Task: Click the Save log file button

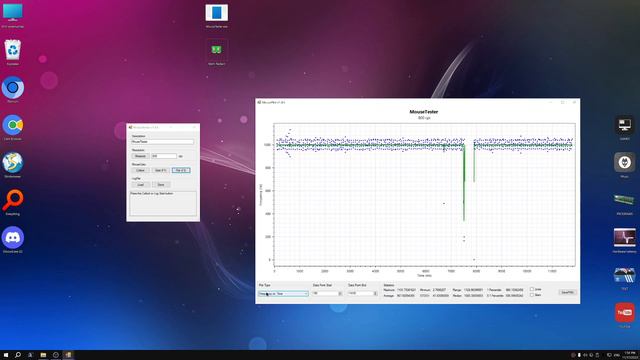Action: (x=161, y=184)
